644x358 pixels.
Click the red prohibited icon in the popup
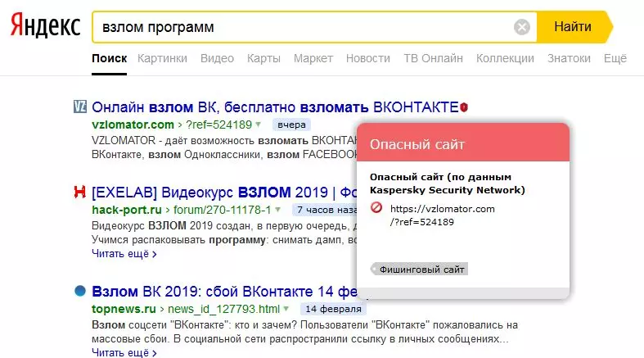[377, 209]
